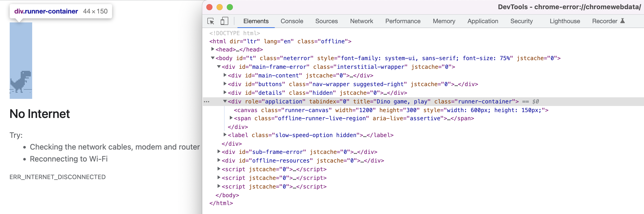Expand the last script element
The width and height of the screenshot is (644, 214).
[219, 186]
